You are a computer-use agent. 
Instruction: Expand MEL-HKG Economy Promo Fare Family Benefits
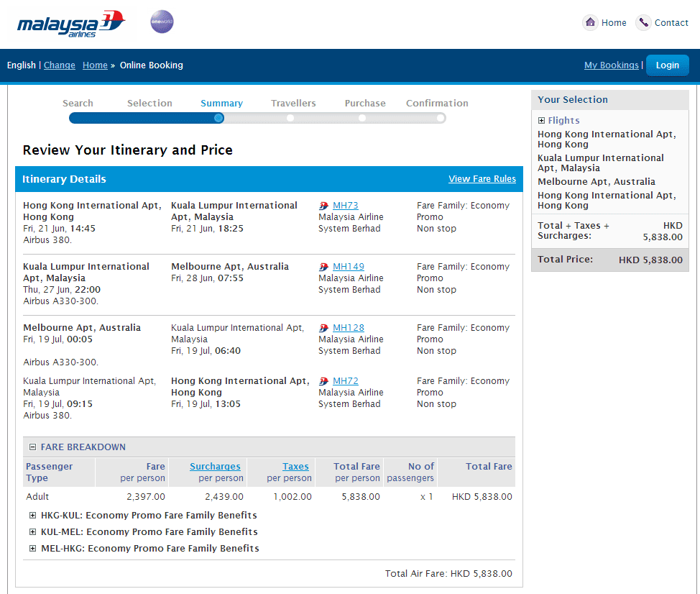33,549
